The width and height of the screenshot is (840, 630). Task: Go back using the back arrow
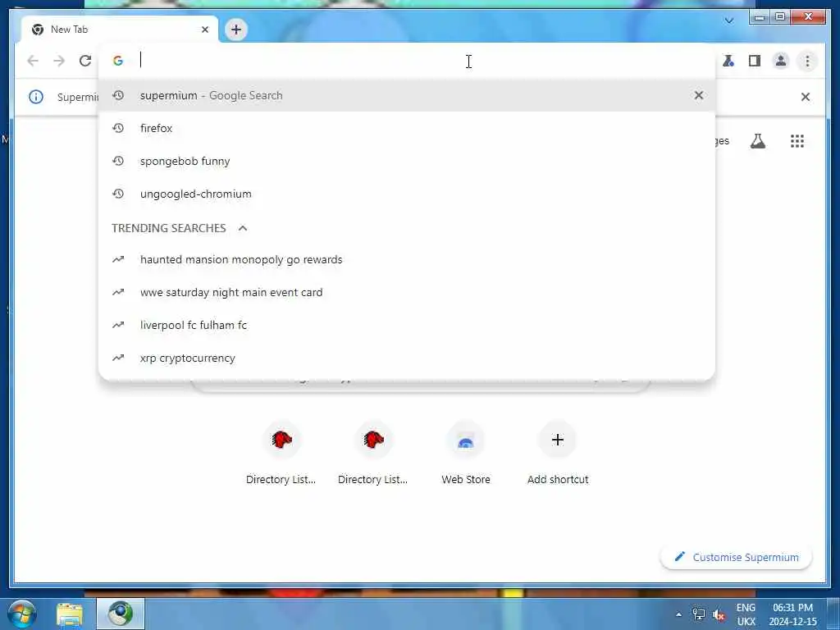[x=33, y=61]
